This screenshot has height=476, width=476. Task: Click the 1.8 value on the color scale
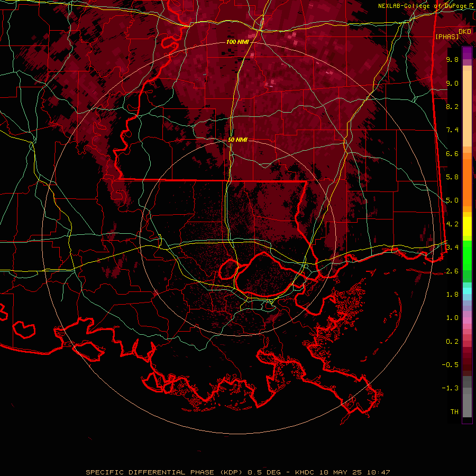(x=452, y=295)
